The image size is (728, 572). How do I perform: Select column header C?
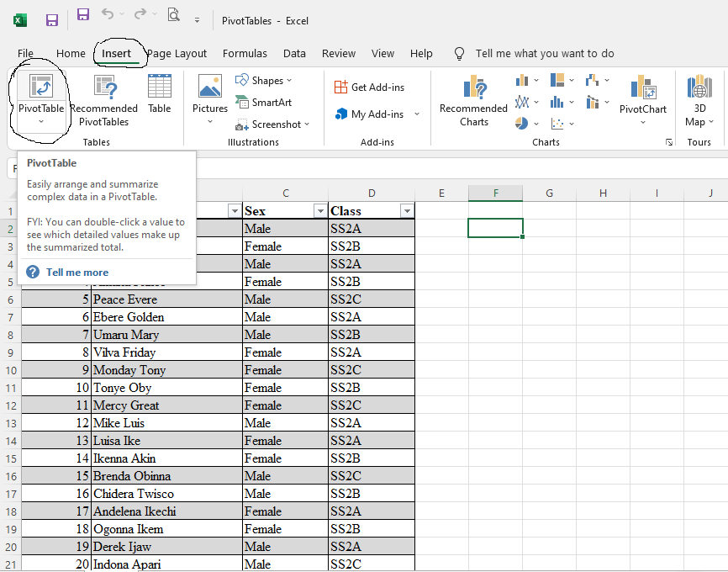click(x=286, y=193)
